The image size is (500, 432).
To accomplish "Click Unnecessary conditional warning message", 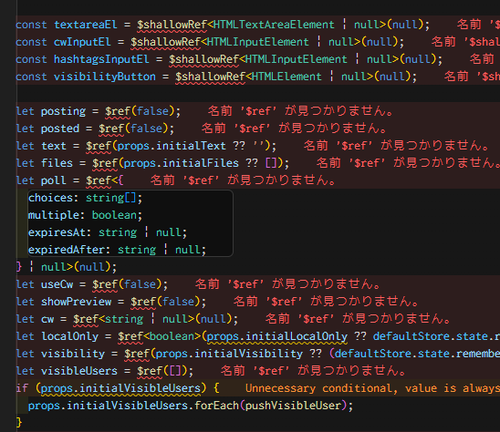I will 372,389.
